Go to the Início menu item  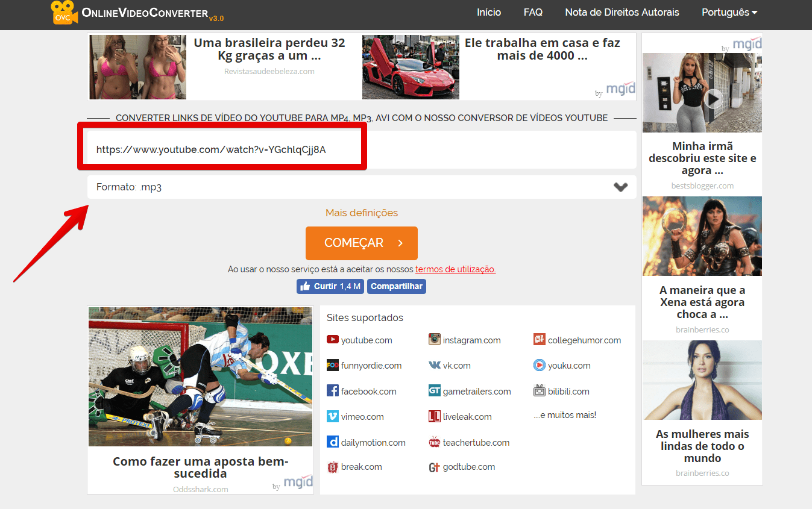coord(489,12)
